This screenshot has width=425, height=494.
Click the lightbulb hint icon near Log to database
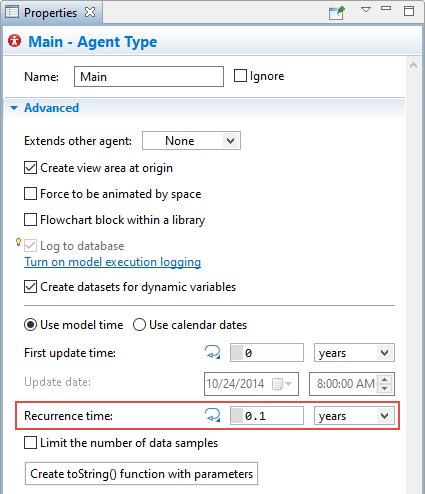pos(19,242)
